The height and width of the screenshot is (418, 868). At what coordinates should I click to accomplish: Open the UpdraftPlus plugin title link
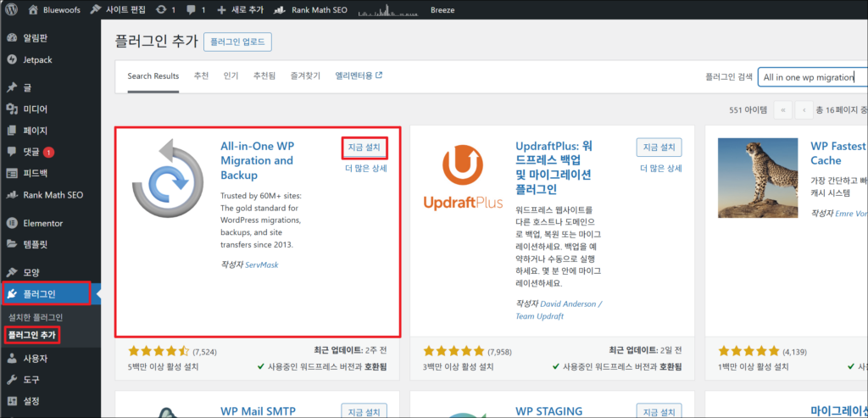tap(553, 168)
